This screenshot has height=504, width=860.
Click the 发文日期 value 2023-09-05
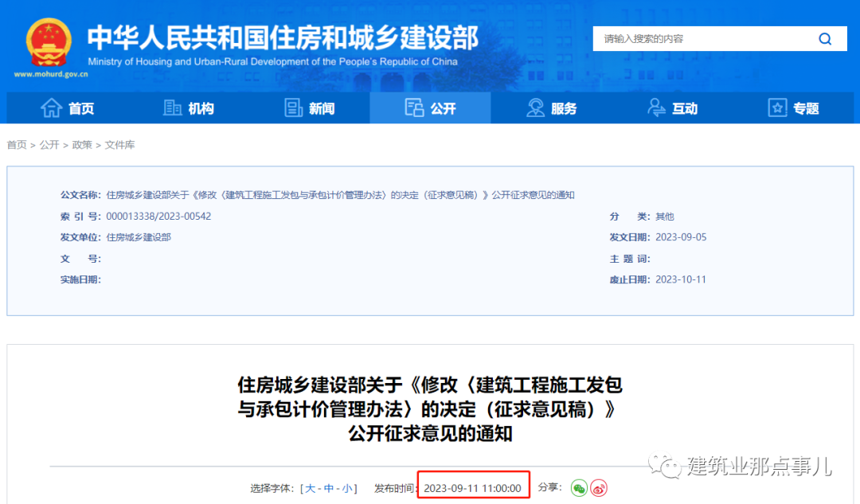681,237
